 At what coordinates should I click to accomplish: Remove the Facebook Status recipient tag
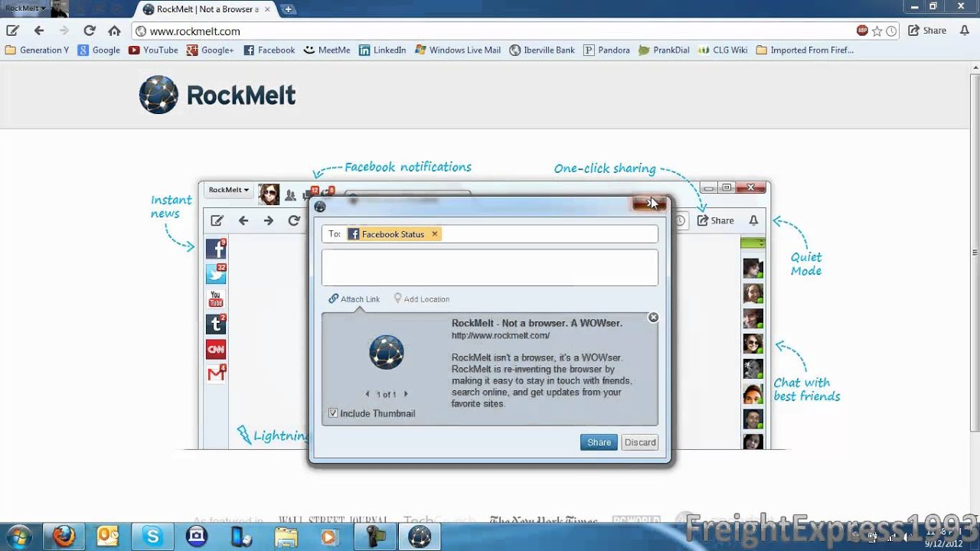(x=434, y=234)
